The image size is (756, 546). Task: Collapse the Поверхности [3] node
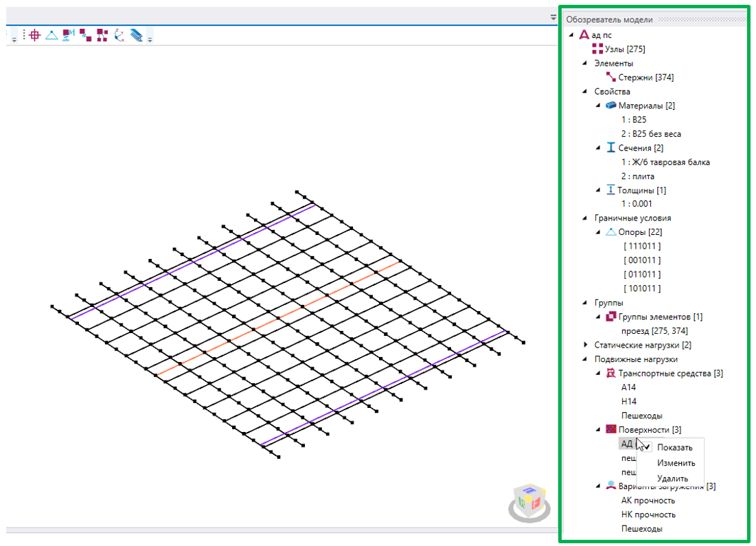[x=598, y=429]
